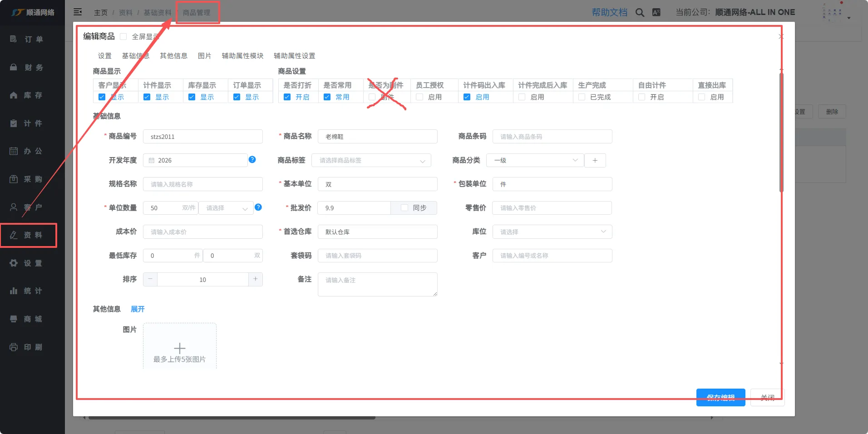Click the search magnifier icon in header
The height and width of the screenshot is (434, 868).
[x=640, y=13]
